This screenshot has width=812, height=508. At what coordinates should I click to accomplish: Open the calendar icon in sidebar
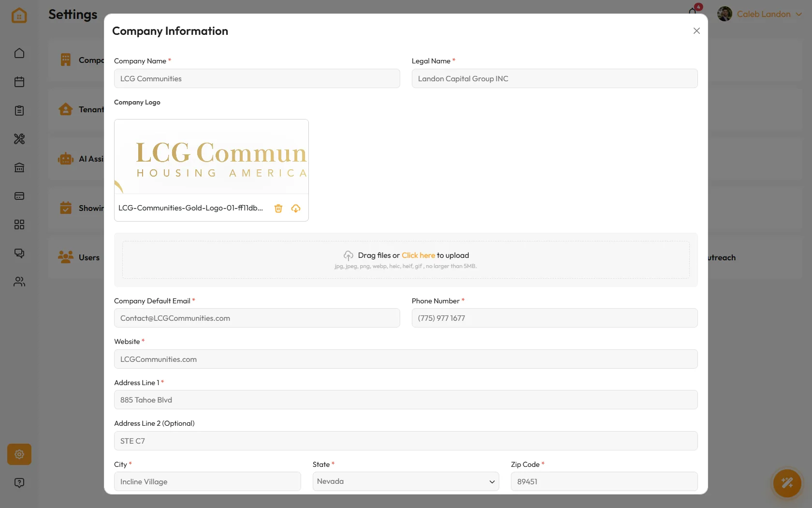pyautogui.click(x=19, y=82)
